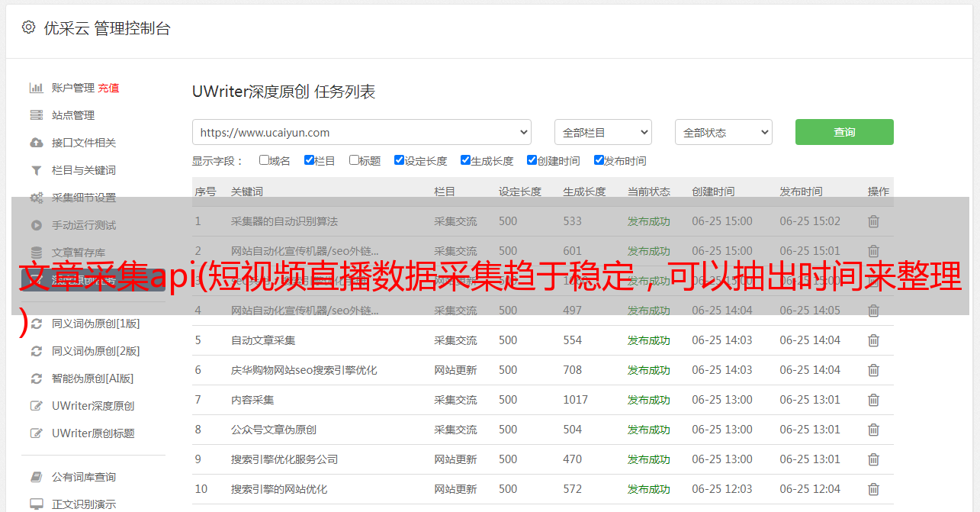Click keyword 搜索引擎优化服务公司

284,459
